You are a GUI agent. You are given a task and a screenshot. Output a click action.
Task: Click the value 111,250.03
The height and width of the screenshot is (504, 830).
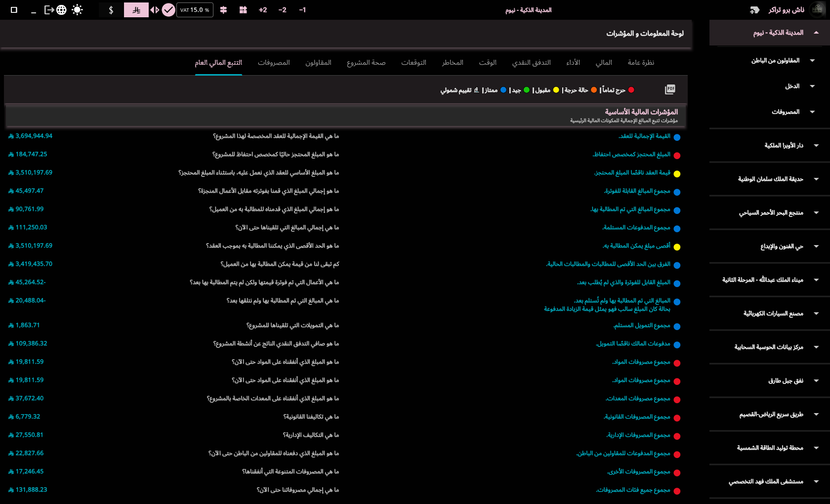pos(28,227)
